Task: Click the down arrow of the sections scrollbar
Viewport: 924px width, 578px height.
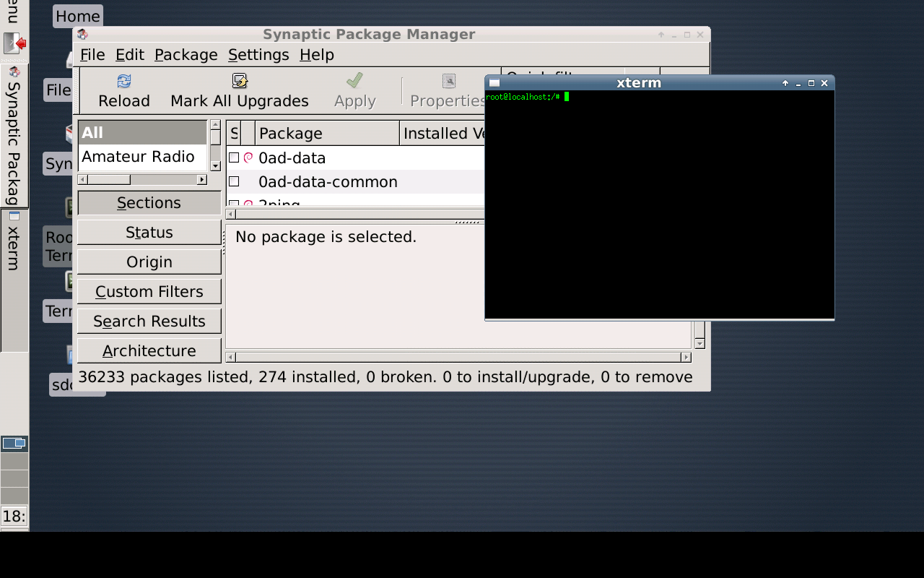Action: click(215, 166)
